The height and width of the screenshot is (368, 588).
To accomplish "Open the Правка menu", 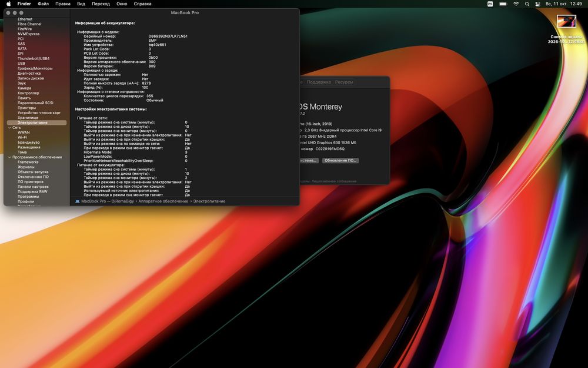I will [x=63, y=4].
